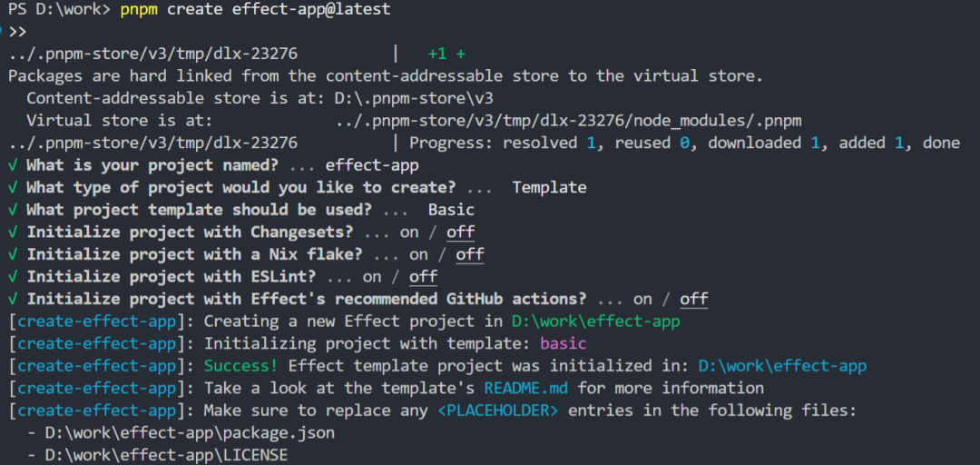Click the README.md file link
This screenshot has width=980, height=465.
(525, 388)
